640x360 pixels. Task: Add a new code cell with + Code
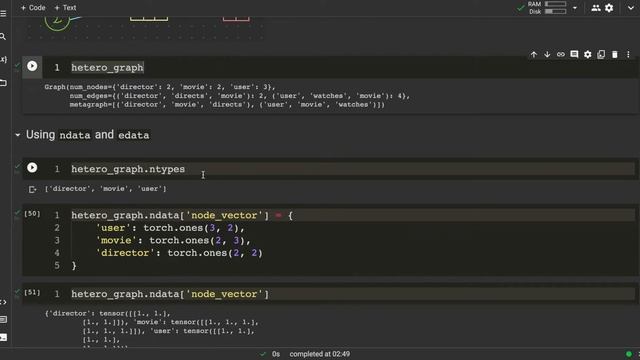[33, 8]
